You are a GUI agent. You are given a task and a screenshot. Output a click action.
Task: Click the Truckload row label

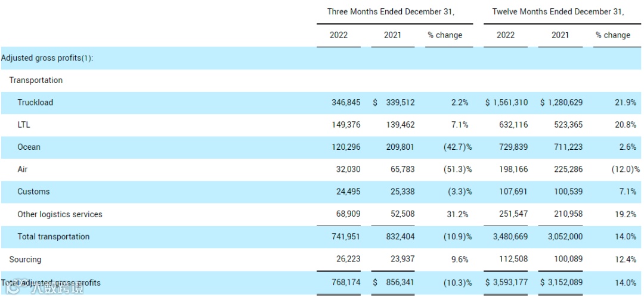point(35,102)
